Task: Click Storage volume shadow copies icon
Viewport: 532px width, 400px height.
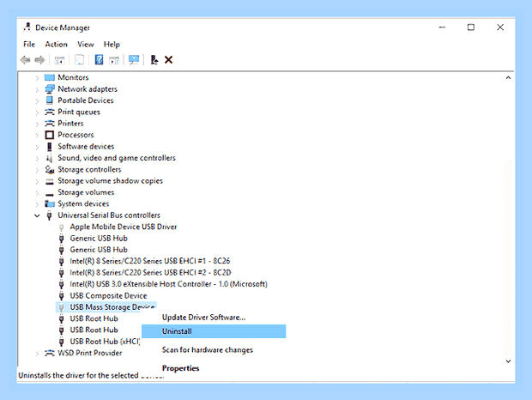Action: (x=50, y=181)
